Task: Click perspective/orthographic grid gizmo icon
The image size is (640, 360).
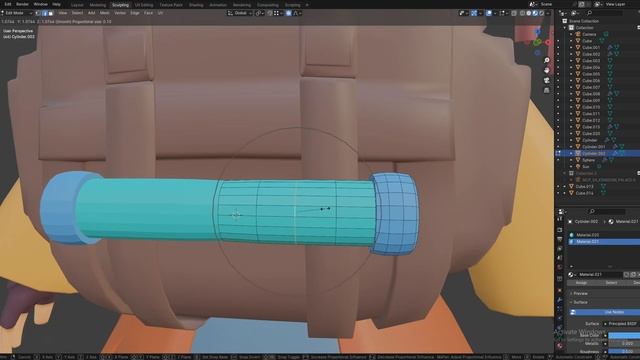Action: [x=547, y=90]
